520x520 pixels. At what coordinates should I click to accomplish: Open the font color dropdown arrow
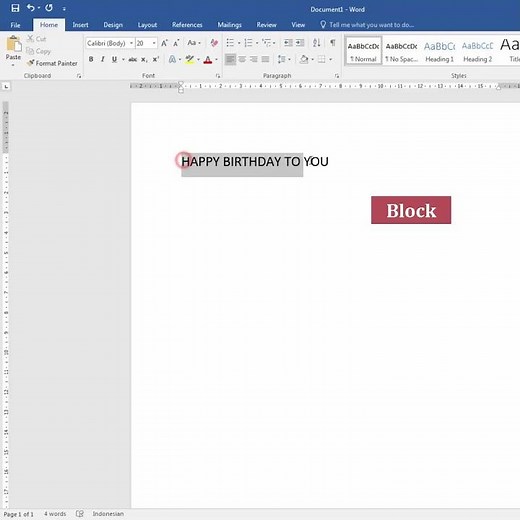tap(217, 60)
